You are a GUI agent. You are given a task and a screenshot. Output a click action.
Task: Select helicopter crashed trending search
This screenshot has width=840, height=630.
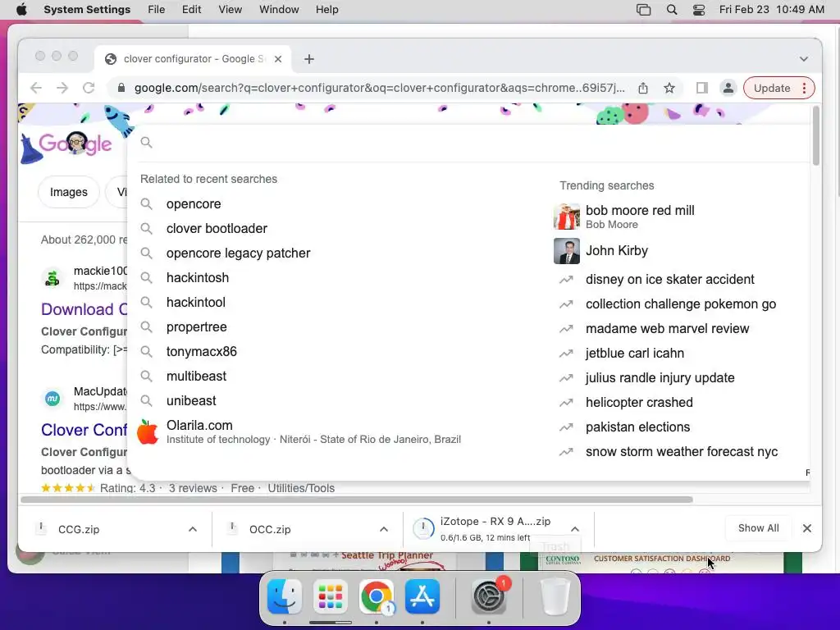[x=638, y=403]
